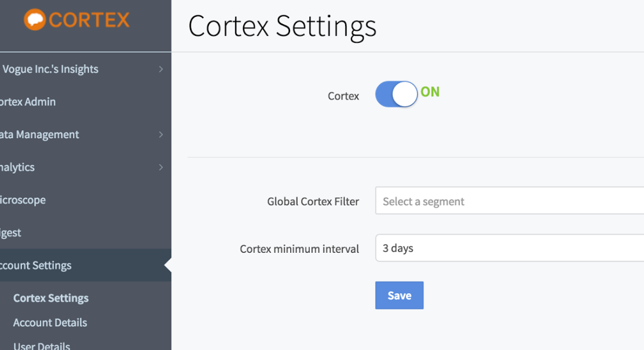Viewport: 644px width, 350px height.
Task: Expand the Vogue Inc.'s Insights chevron
Action: coord(161,69)
